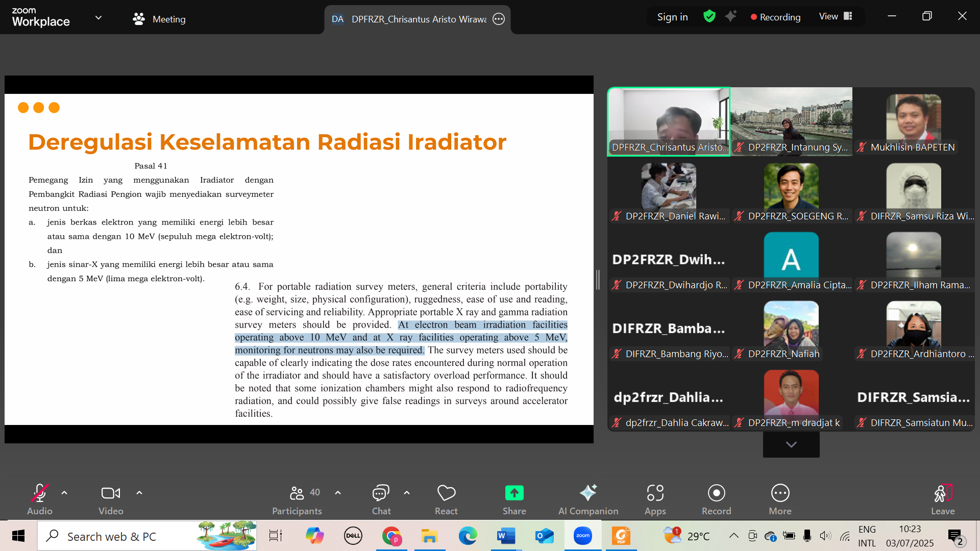
Task: Open the notification center icon
Action: 955,537
